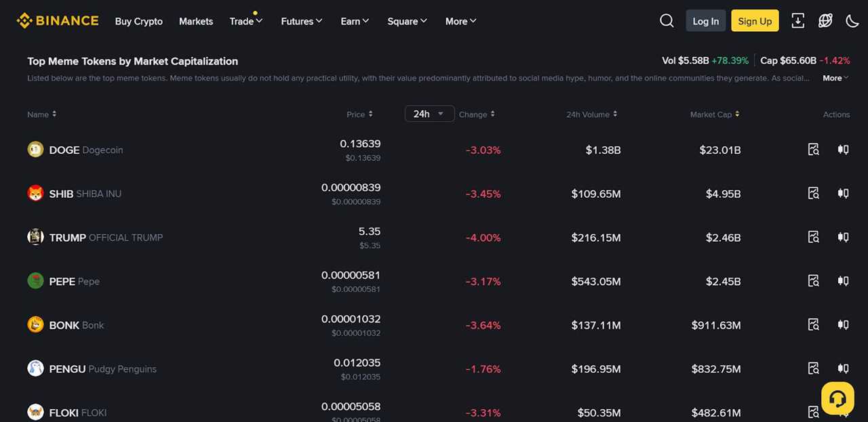Open the search icon

click(x=667, y=20)
